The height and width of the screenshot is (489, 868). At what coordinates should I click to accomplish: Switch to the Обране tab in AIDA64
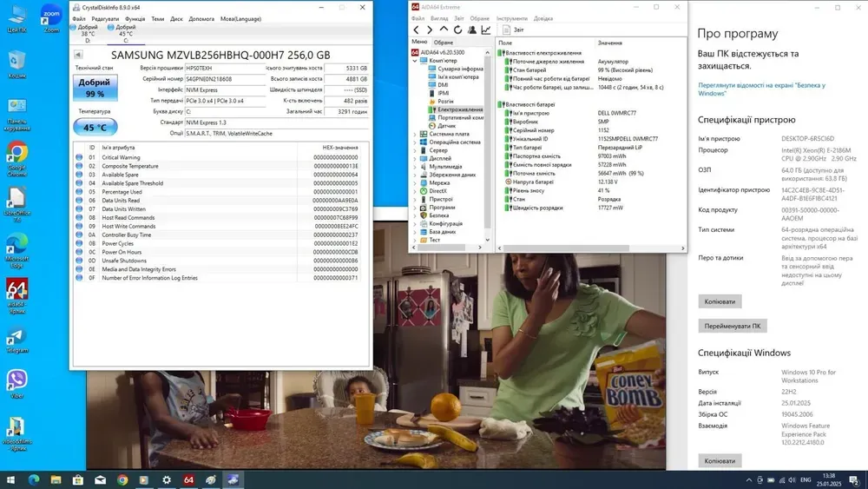tap(444, 43)
